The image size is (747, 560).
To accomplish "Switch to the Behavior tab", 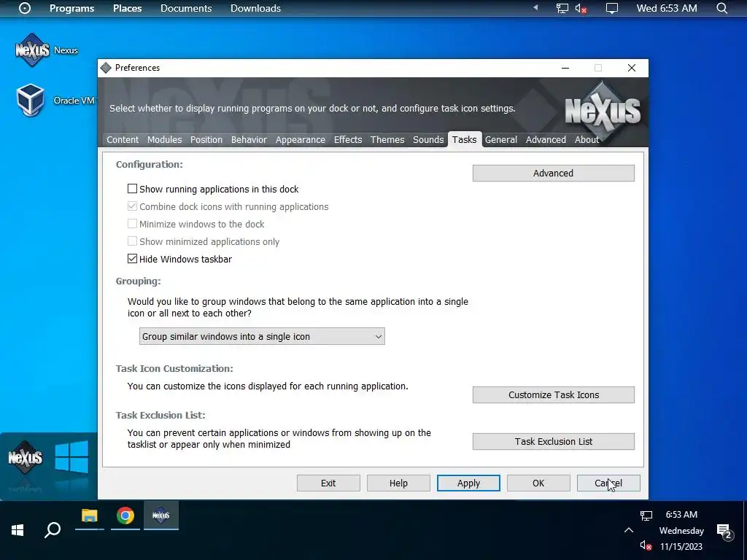I will tap(249, 139).
